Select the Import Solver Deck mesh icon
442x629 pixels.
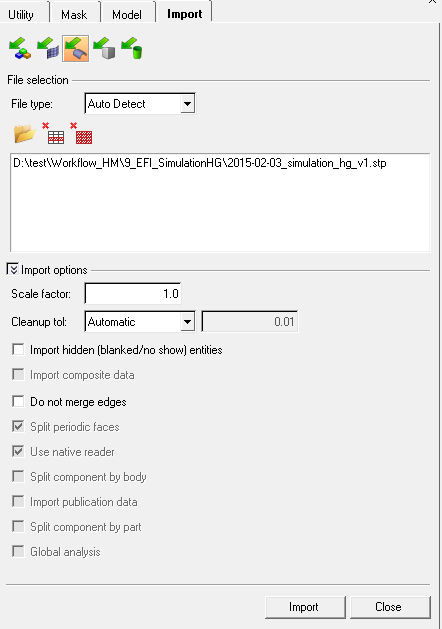[48, 49]
